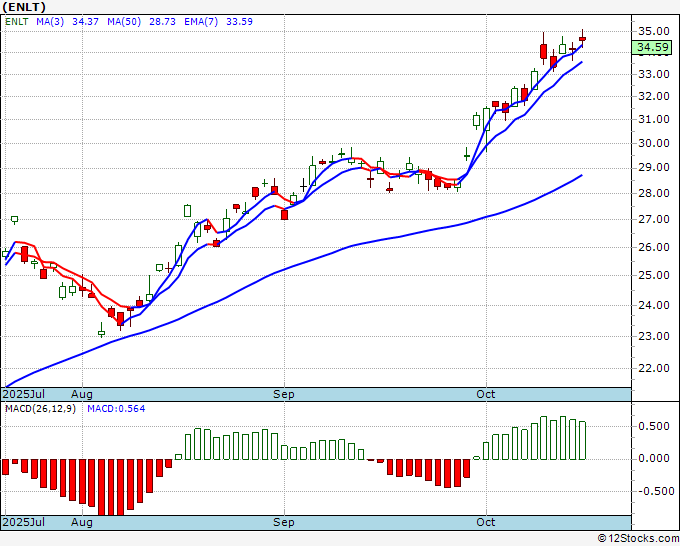Click the last green MACD histogram bar
The width and height of the screenshot is (680, 546).
coord(582,441)
